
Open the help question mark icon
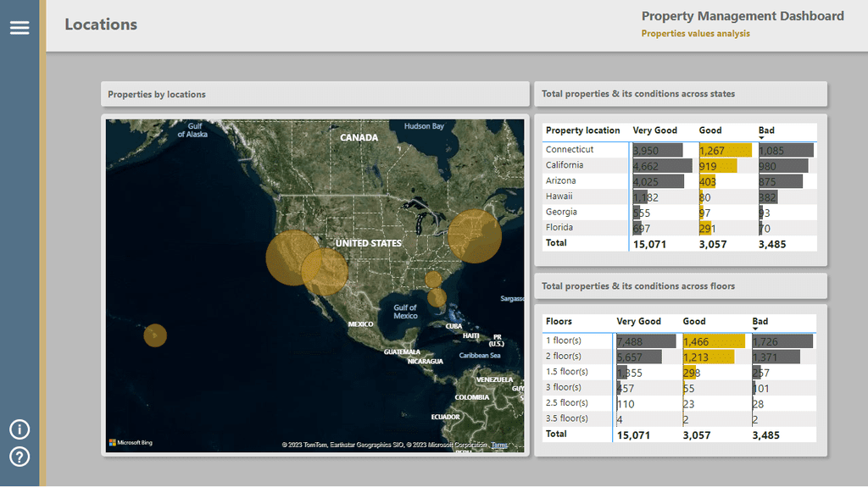(19, 457)
